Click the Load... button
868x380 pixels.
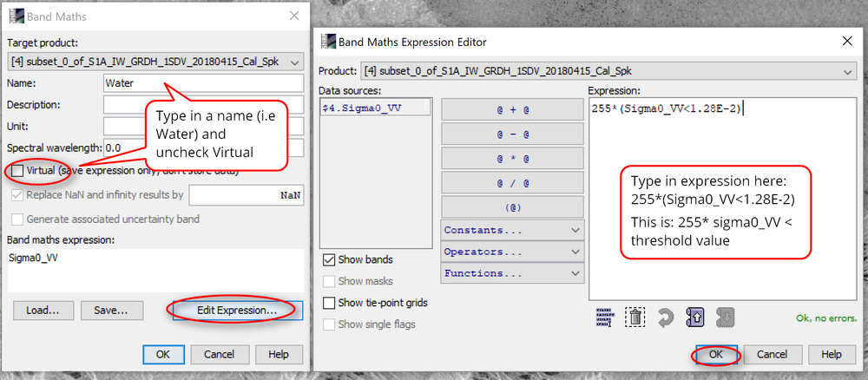[43, 311]
